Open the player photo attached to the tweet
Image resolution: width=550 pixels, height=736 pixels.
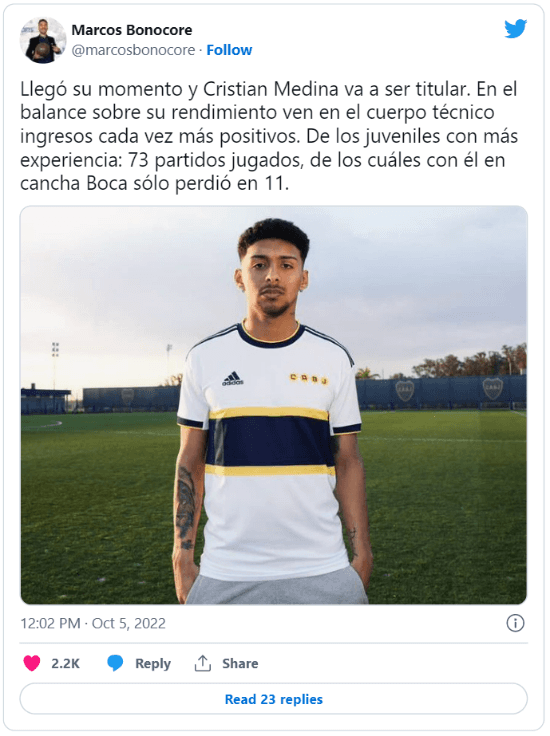tap(274, 405)
